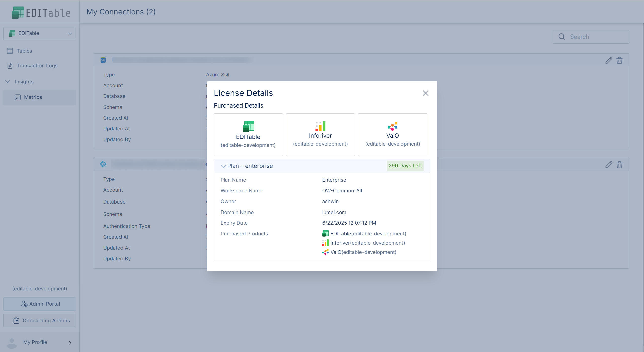This screenshot has height=352, width=644.
Task: Open Tables in the sidebar
Action: click(24, 51)
